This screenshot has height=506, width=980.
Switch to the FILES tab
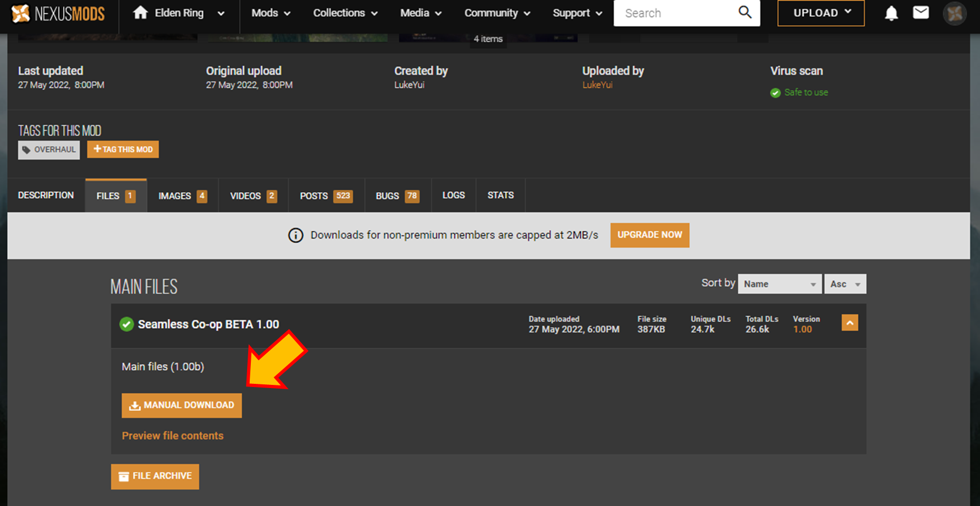pyautogui.click(x=116, y=195)
